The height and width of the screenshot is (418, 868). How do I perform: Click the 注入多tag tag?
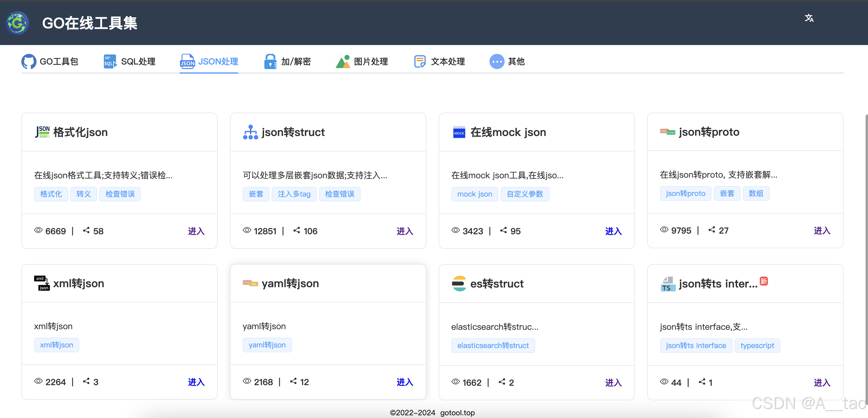pyautogui.click(x=294, y=194)
